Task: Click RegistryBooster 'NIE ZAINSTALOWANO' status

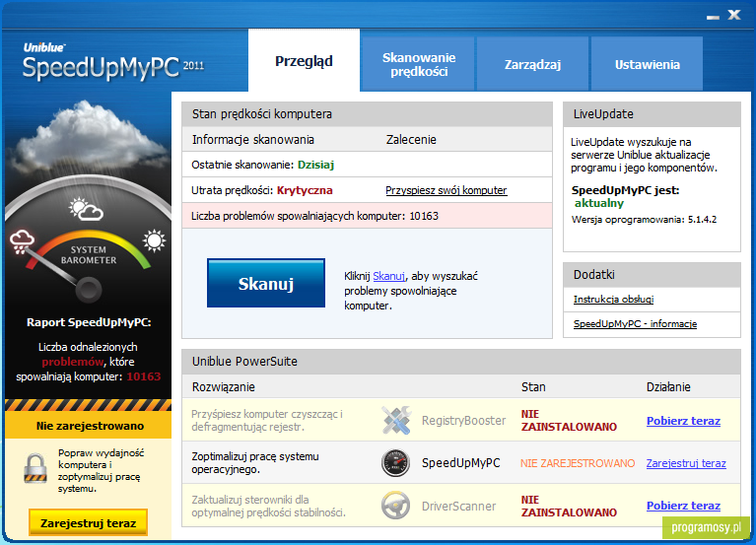Action: pyautogui.click(x=569, y=420)
